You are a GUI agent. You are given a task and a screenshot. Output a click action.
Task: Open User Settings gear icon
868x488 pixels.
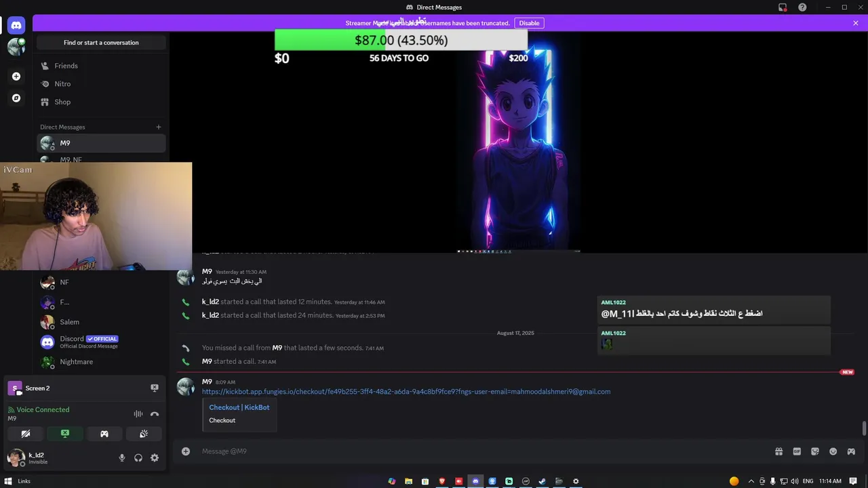click(x=155, y=458)
